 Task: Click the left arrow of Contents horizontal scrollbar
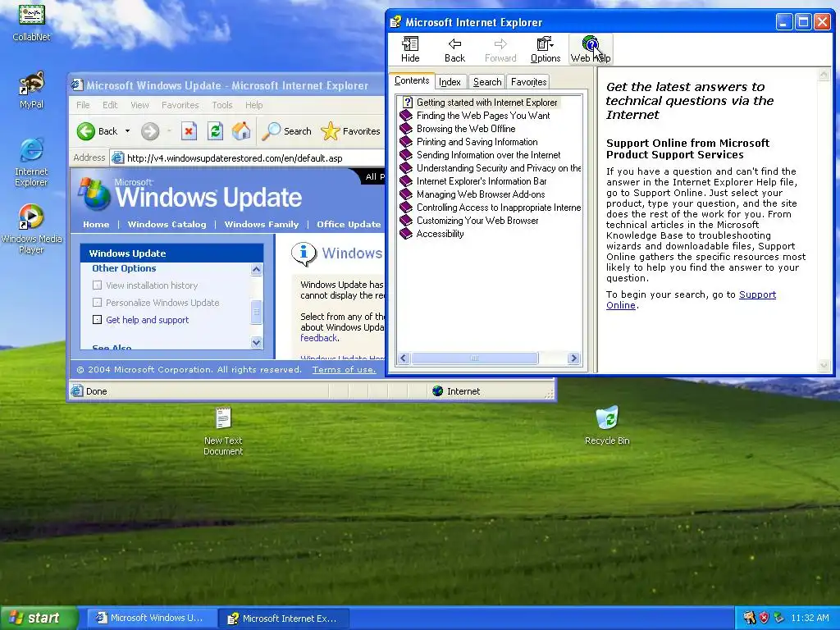pyautogui.click(x=404, y=358)
